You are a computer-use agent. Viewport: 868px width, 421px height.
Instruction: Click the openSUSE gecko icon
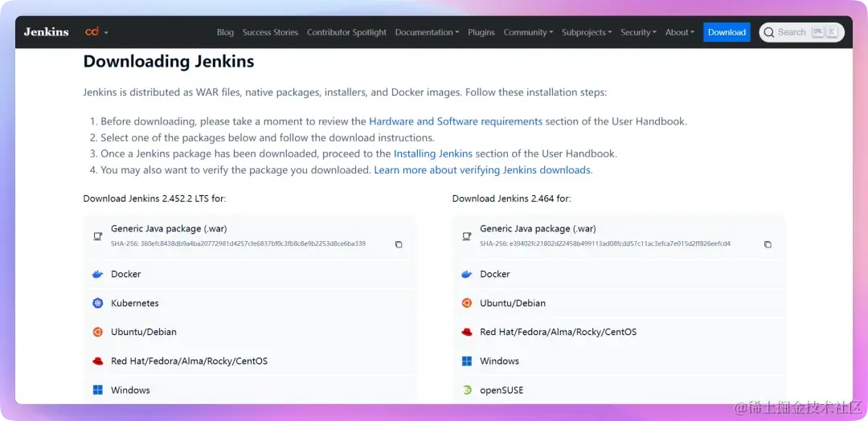(x=467, y=390)
